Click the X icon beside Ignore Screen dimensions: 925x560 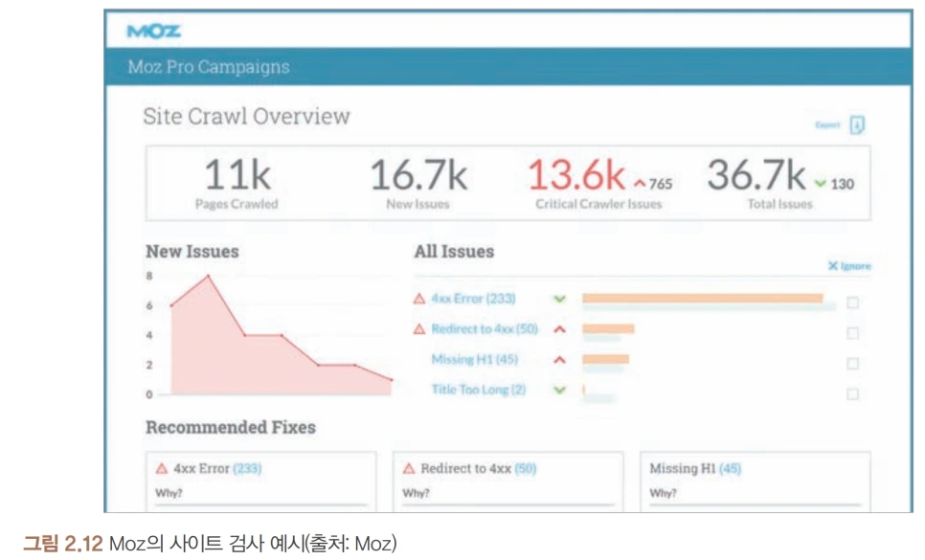pyautogui.click(x=833, y=266)
